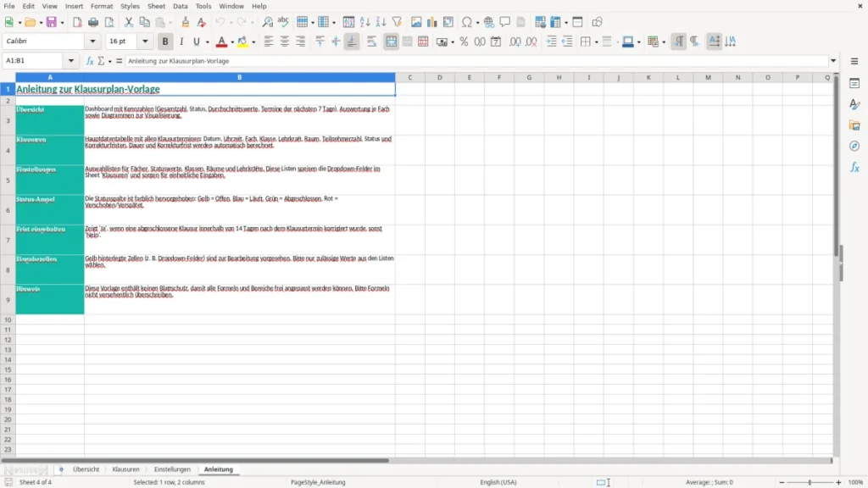The image size is (868, 488).
Task: Toggle Wrap Text
Action: pos(372,42)
